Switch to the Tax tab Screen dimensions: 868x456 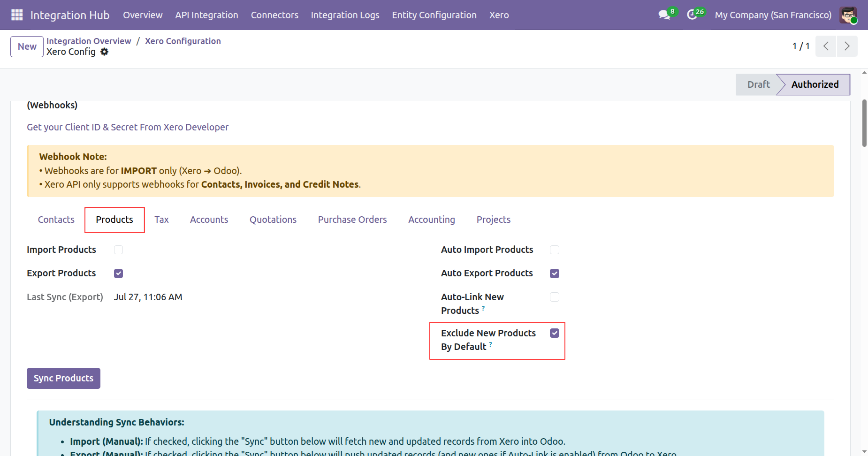click(x=161, y=220)
